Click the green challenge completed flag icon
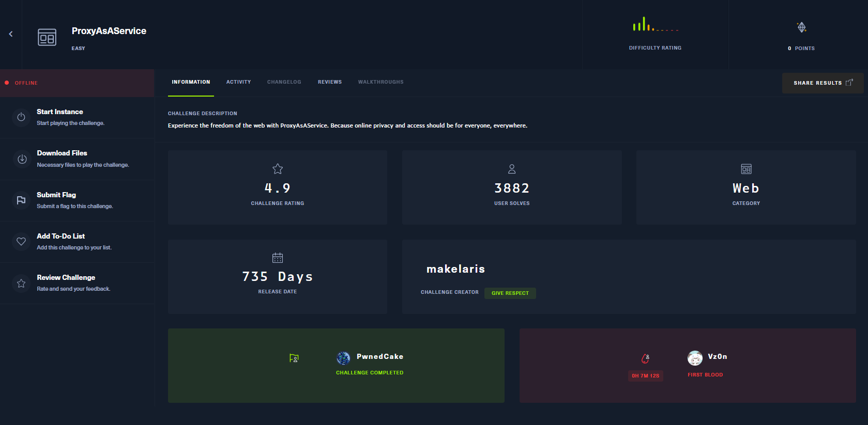The image size is (868, 425). 294,358
